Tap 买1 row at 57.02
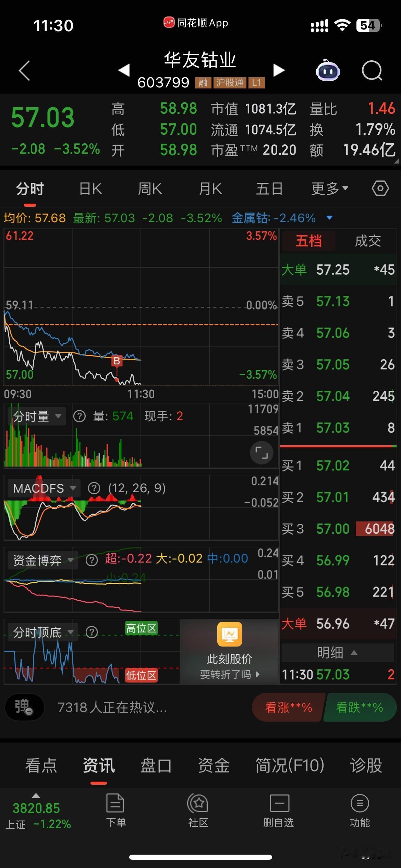Screen dimensions: 401x868 338,466
